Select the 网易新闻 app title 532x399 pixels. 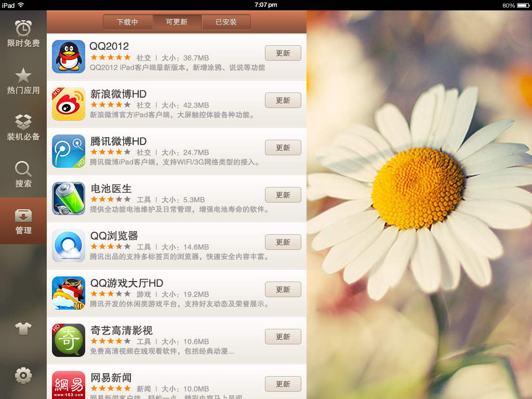tap(111, 378)
